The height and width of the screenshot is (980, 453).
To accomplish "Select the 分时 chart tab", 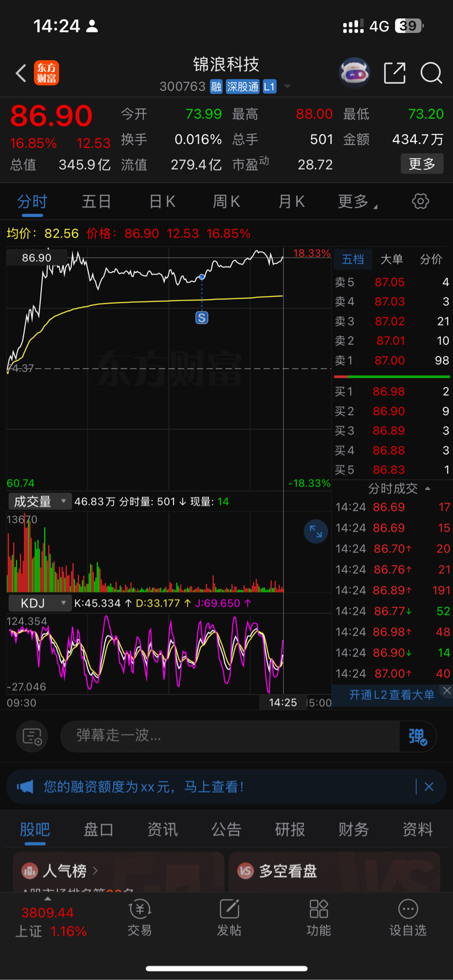I will (x=32, y=202).
